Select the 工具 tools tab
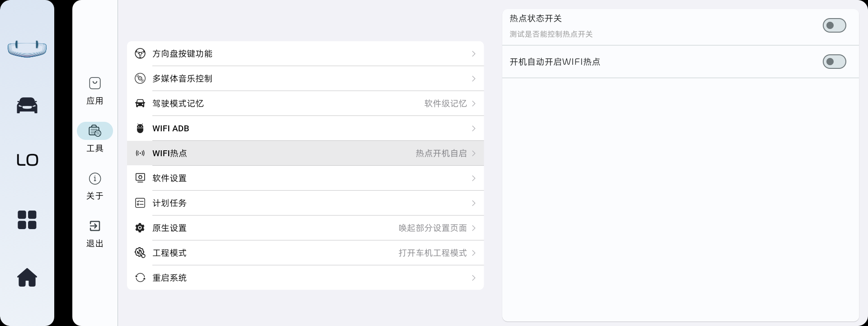 click(95, 138)
